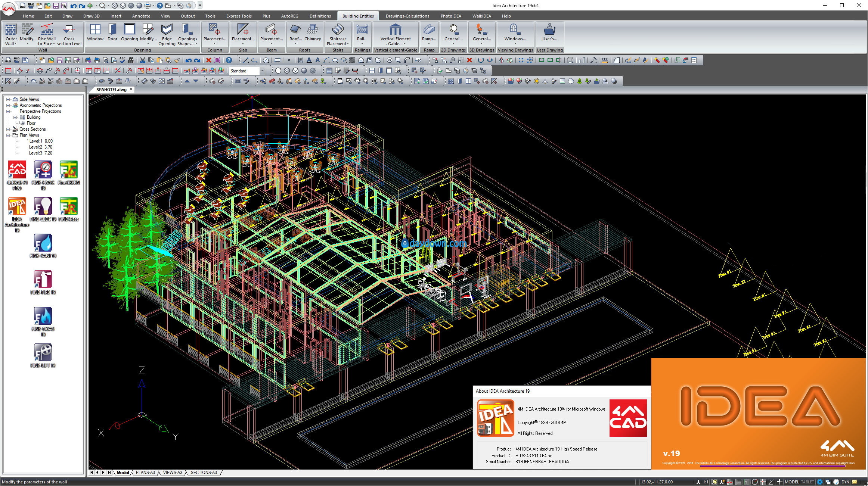Screen dimensions: 868x486
Task: Collapse the Perspective Projections node
Action: coord(8,111)
